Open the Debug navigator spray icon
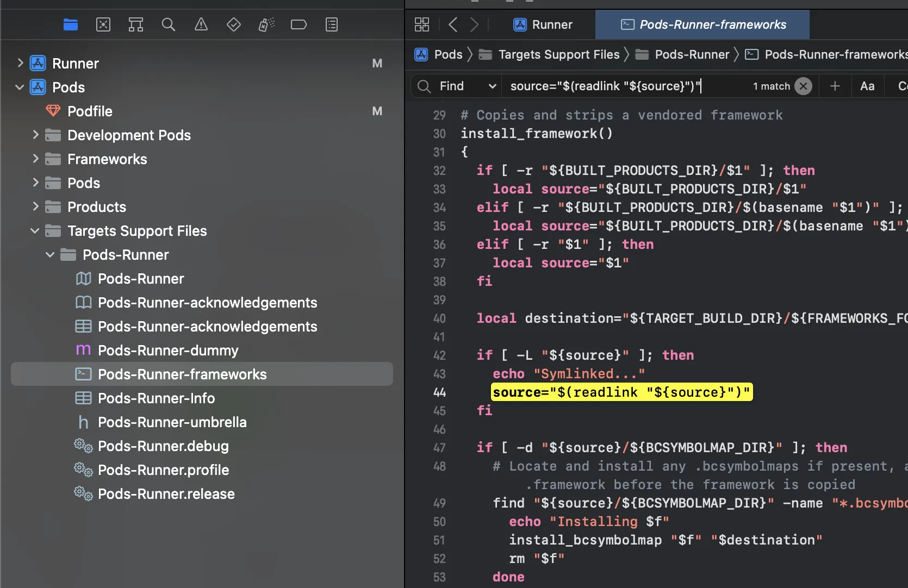908x588 pixels. [x=266, y=24]
